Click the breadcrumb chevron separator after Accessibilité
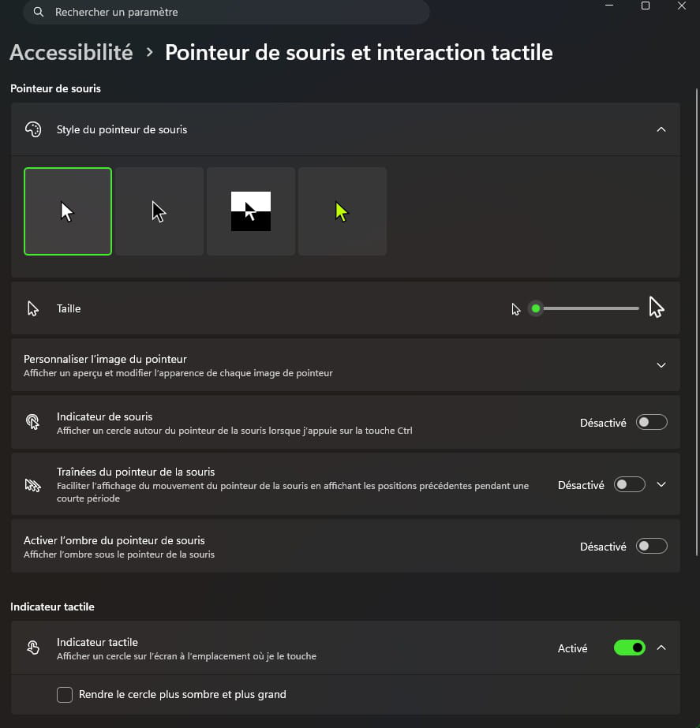This screenshot has width=700, height=728. [149, 53]
